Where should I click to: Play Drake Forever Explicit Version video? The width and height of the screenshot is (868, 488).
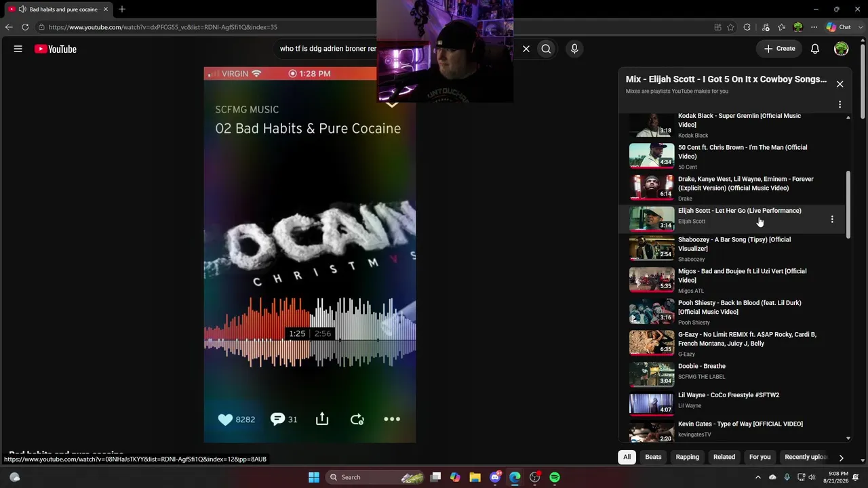[x=732, y=188]
